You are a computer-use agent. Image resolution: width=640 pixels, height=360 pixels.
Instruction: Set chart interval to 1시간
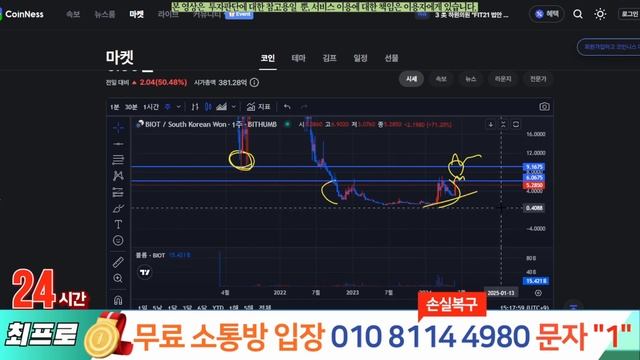click(x=151, y=107)
